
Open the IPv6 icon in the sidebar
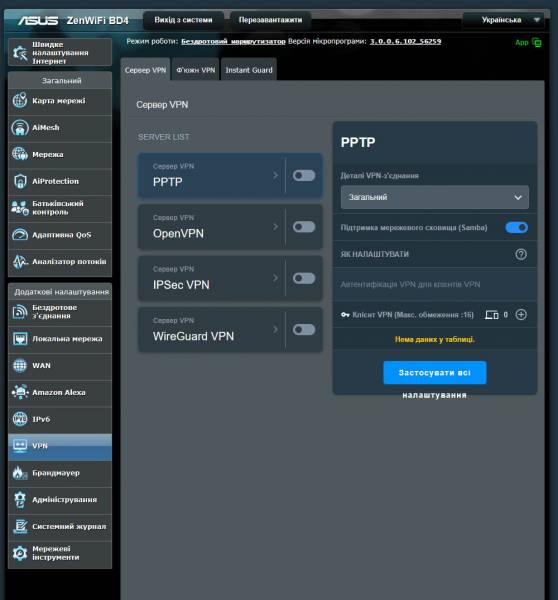point(20,419)
